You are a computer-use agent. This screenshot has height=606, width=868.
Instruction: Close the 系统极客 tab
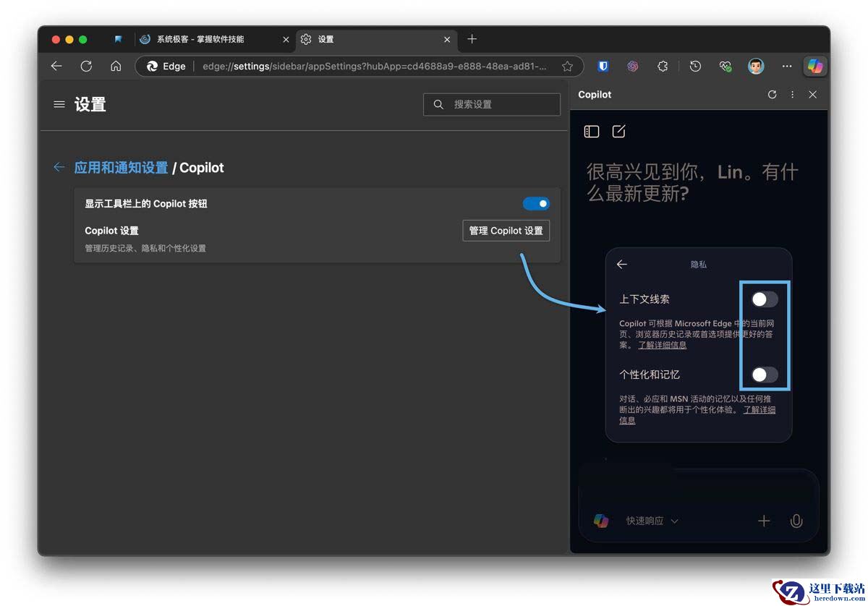[x=286, y=40]
